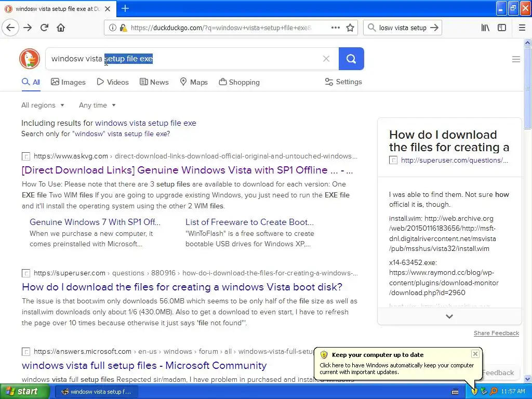Open '[Direct Download Links] Genuine Windows Vista' result

pos(187,170)
